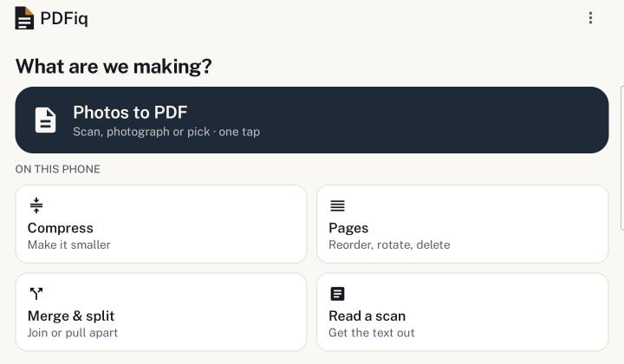The height and width of the screenshot is (364, 624).
Task: Open the Photos to PDF banner
Action: [x=312, y=120]
